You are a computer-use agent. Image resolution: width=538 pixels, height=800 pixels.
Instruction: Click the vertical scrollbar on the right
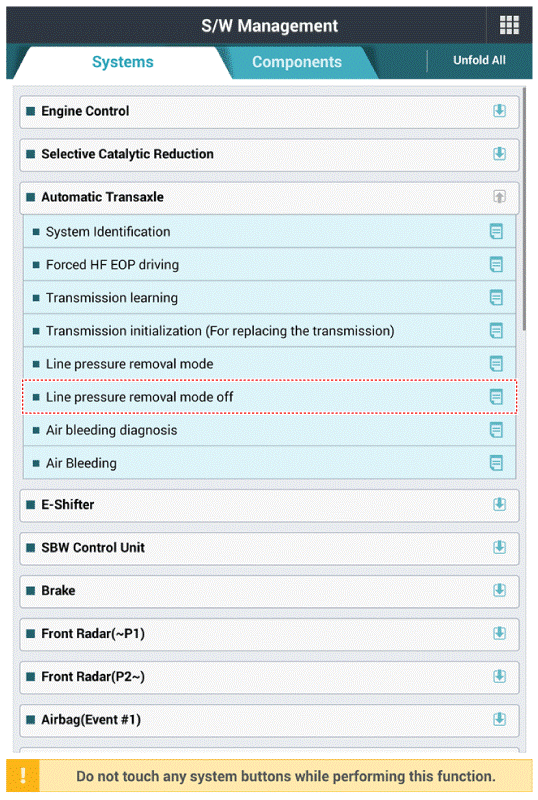point(524,209)
